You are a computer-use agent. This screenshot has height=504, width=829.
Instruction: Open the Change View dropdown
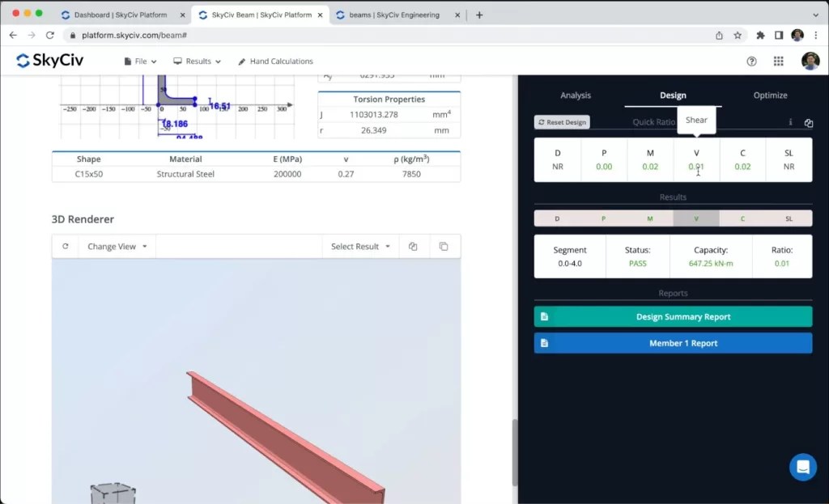tap(117, 246)
